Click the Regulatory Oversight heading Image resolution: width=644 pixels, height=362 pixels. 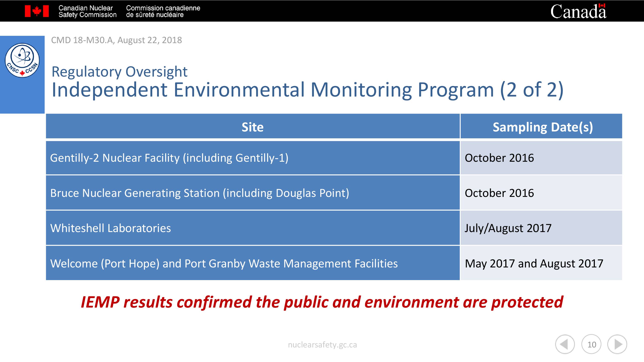point(120,72)
